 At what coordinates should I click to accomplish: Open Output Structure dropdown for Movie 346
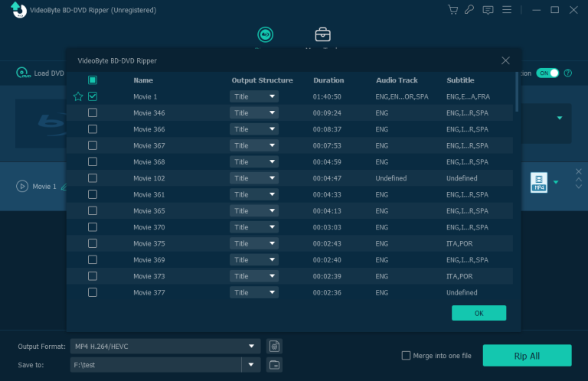(254, 112)
